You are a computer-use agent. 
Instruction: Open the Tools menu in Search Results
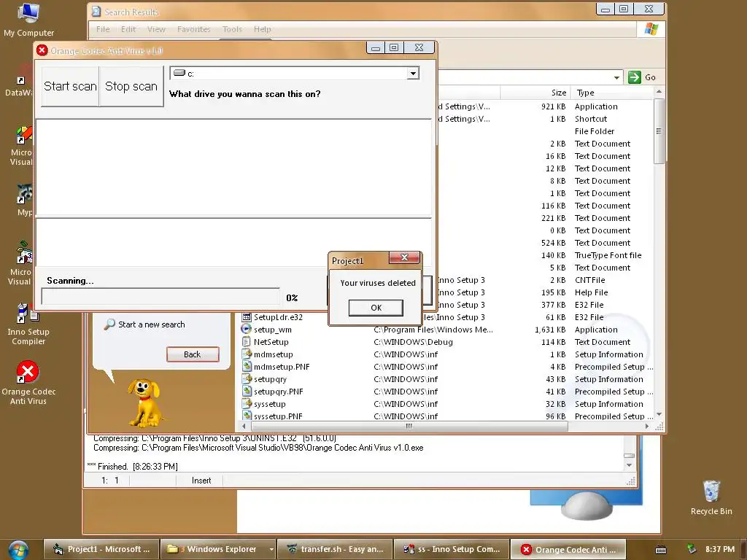[x=232, y=29]
